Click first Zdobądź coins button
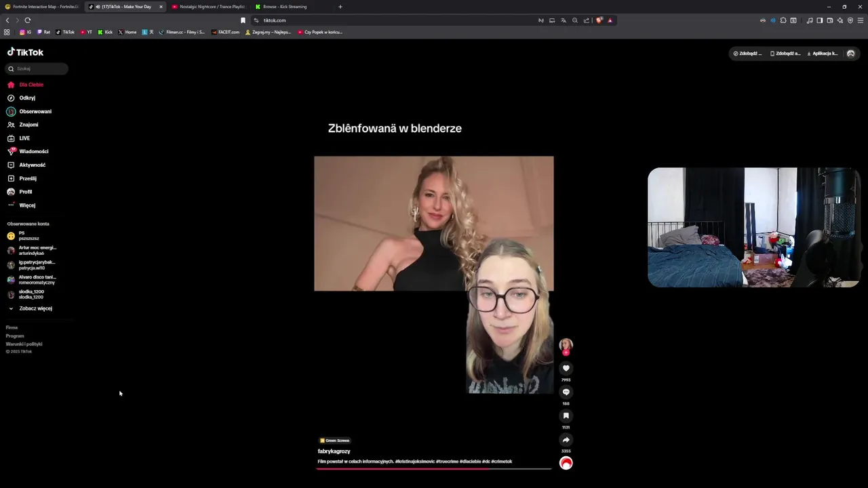Viewport: 868px width, 488px height. click(x=748, y=54)
